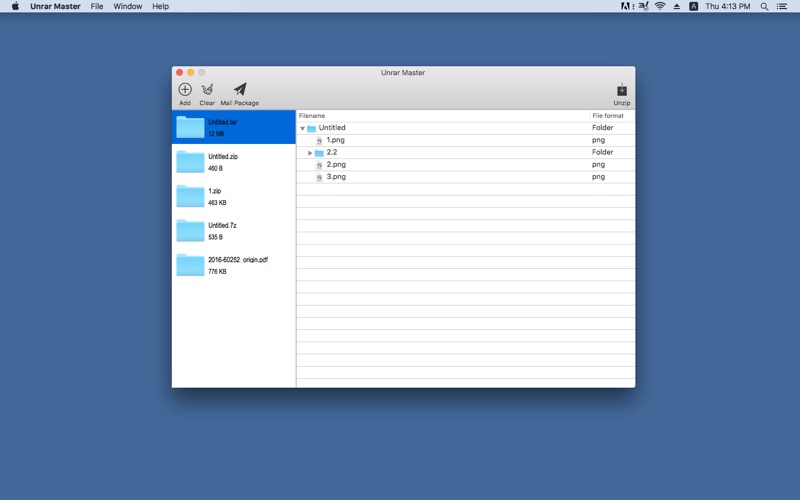
Task: Click the Untitled folder icon in file tree
Action: (311, 128)
